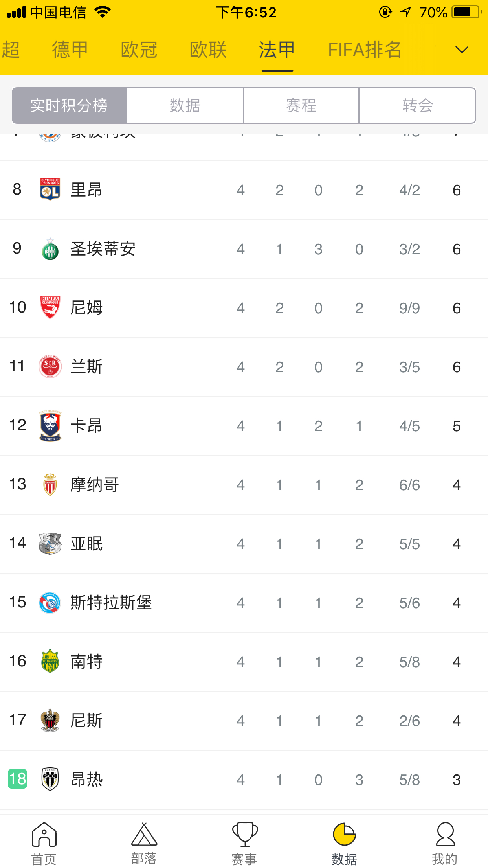Open team 斯特拉斯堡 from standings
The height and width of the screenshot is (868, 488).
tap(111, 603)
